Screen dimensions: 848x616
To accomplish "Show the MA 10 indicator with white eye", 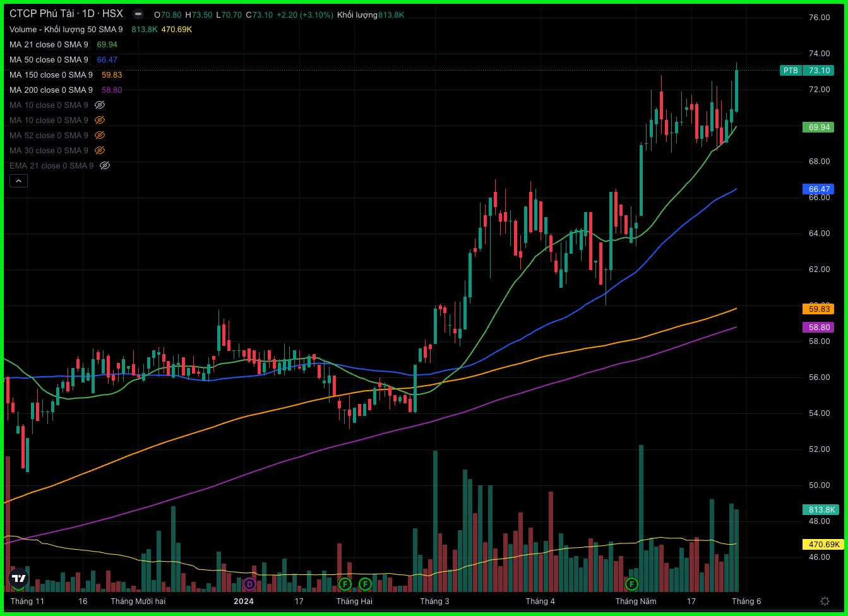I will [99, 105].
